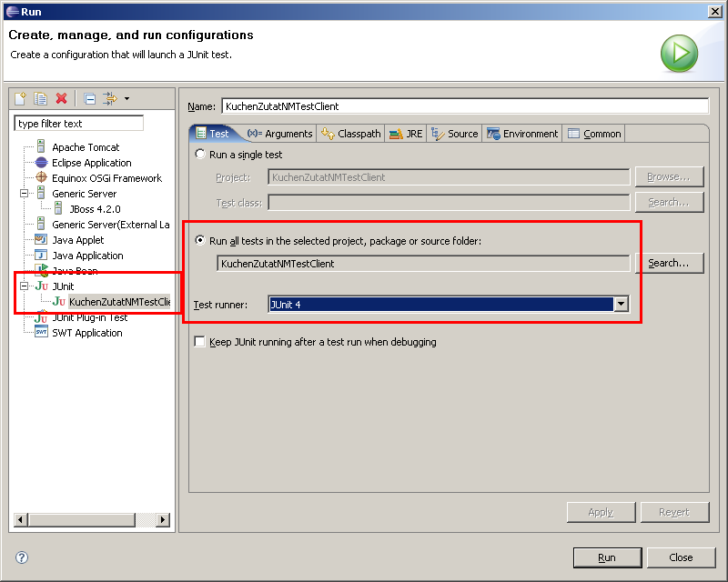This screenshot has width=728, height=582.
Task: Click the Run button
Action: [x=607, y=557]
